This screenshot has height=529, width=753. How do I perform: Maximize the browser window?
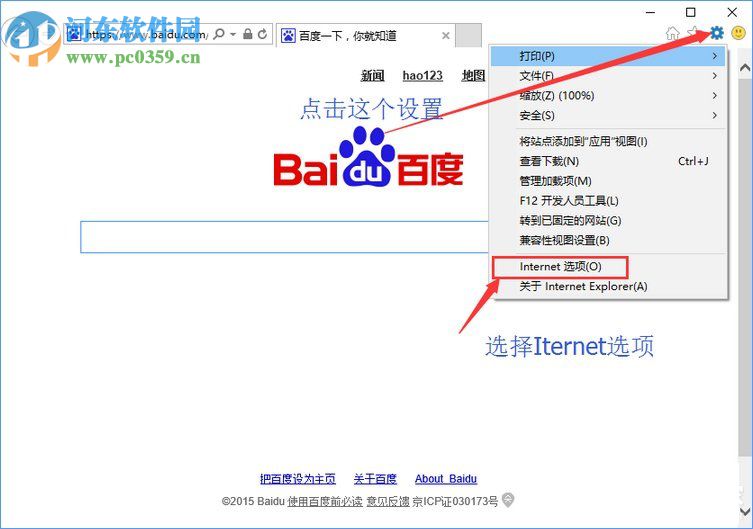pyautogui.click(x=691, y=12)
